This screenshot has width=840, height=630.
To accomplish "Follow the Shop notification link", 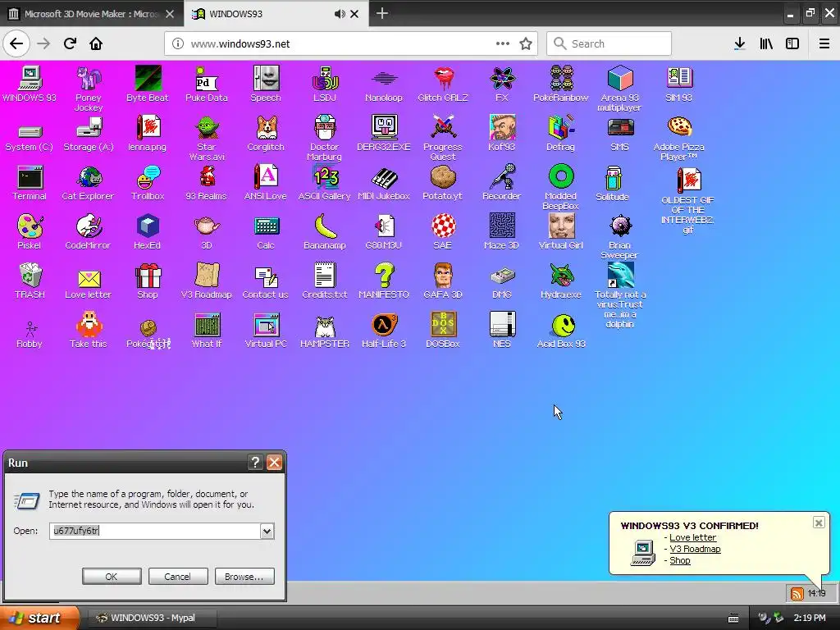I will (x=680, y=560).
